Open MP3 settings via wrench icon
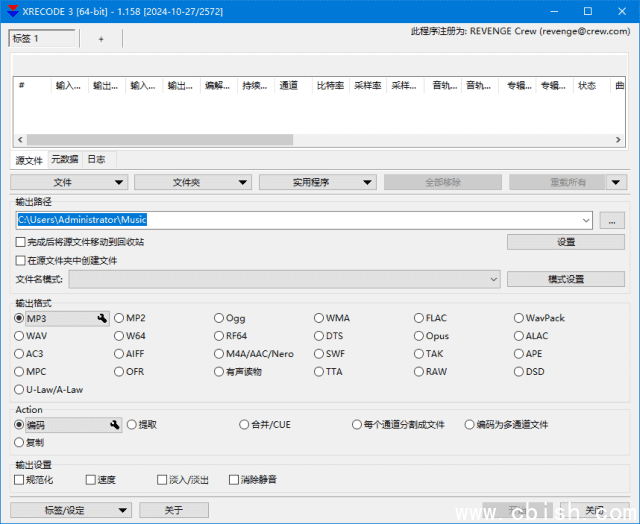The height and width of the screenshot is (524, 640). pyautogui.click(x=102, y=318)
